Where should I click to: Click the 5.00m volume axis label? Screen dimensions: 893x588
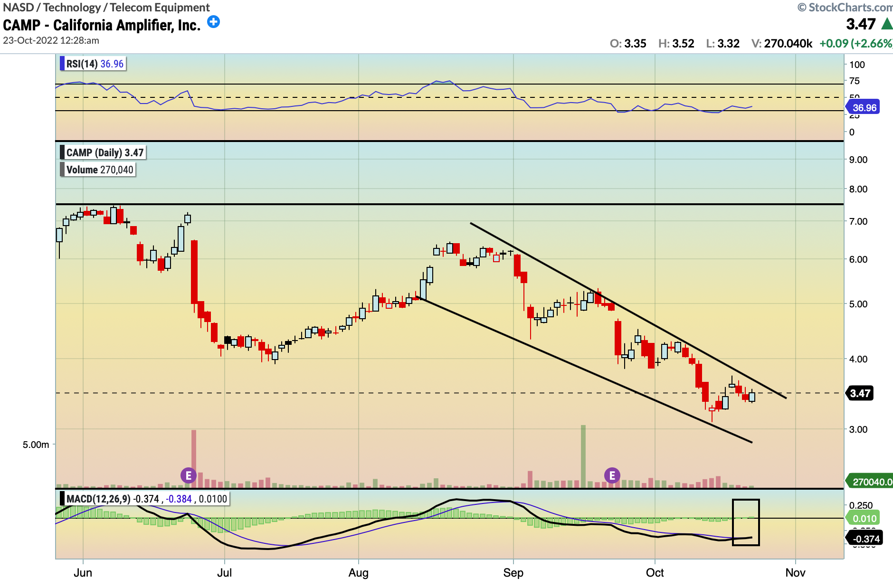(x=36, y=445)
